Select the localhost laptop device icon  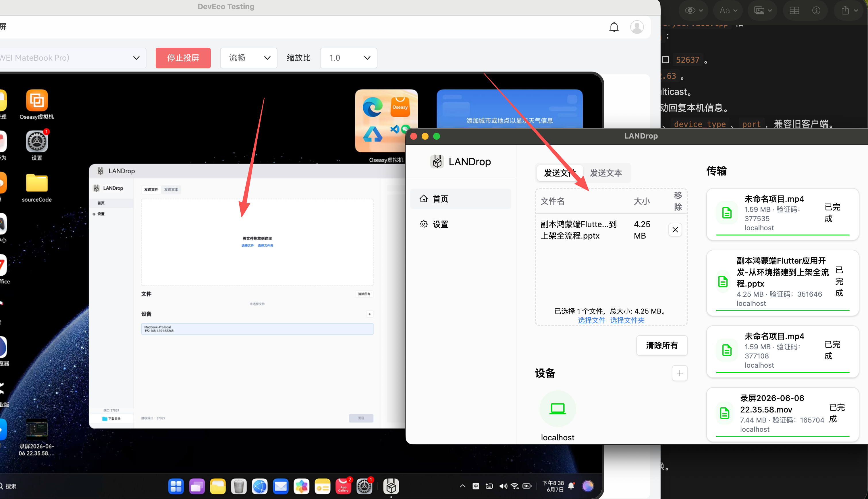point(558,408)
